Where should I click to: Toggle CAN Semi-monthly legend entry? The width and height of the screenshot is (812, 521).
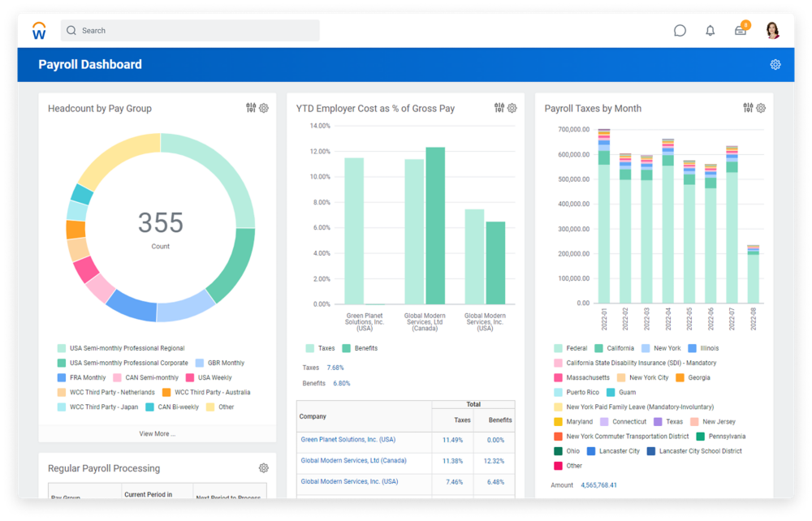(x=146, y=377)
